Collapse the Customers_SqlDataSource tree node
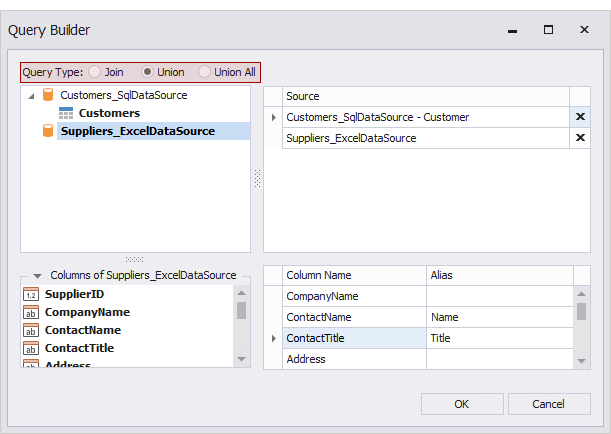611x434 pixels. tap(31, 96)
